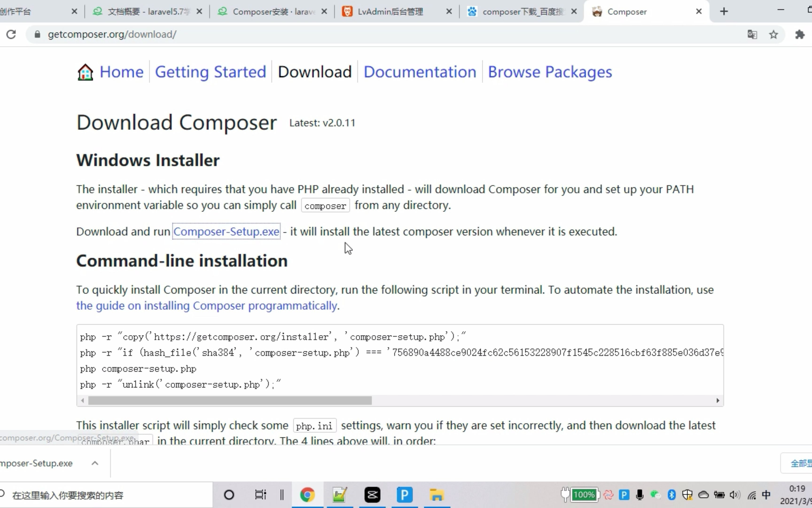Open the guide on installing Composer programmatically
Image resolution: width=812 pixels, height=508 pixels.
pos(207,306)
